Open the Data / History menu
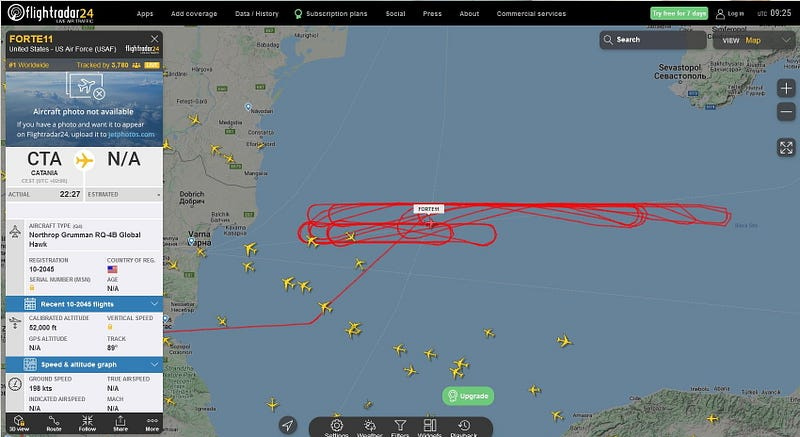The height and width of the screenshot is (437, 800). tap(257, 14)
